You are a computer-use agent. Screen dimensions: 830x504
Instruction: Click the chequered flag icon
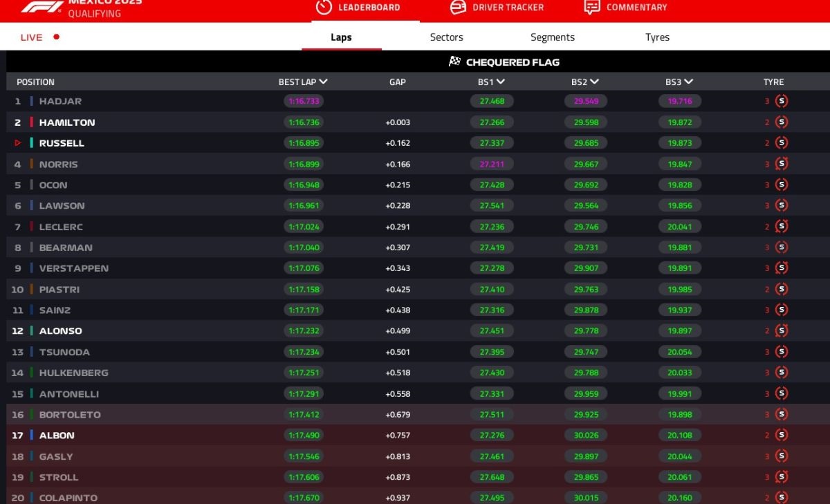point(454,62)
